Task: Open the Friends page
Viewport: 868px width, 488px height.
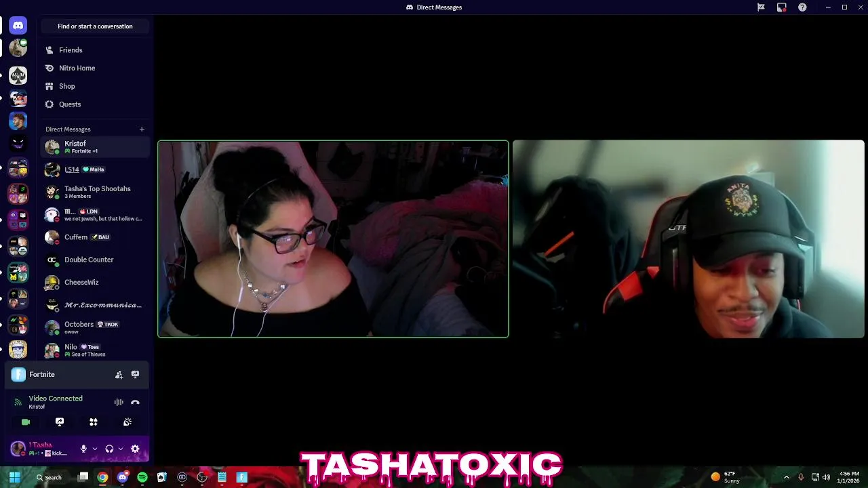Action: pos(95,50)
